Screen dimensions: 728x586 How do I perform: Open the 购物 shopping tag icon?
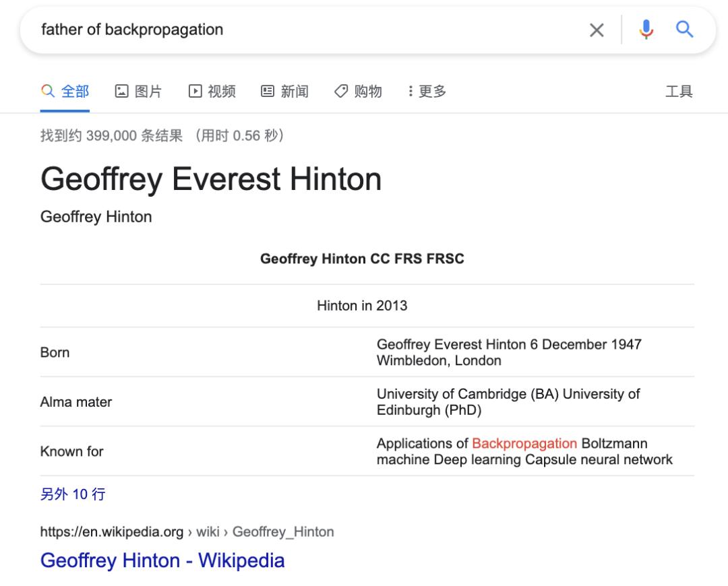[x=341, y=92]
